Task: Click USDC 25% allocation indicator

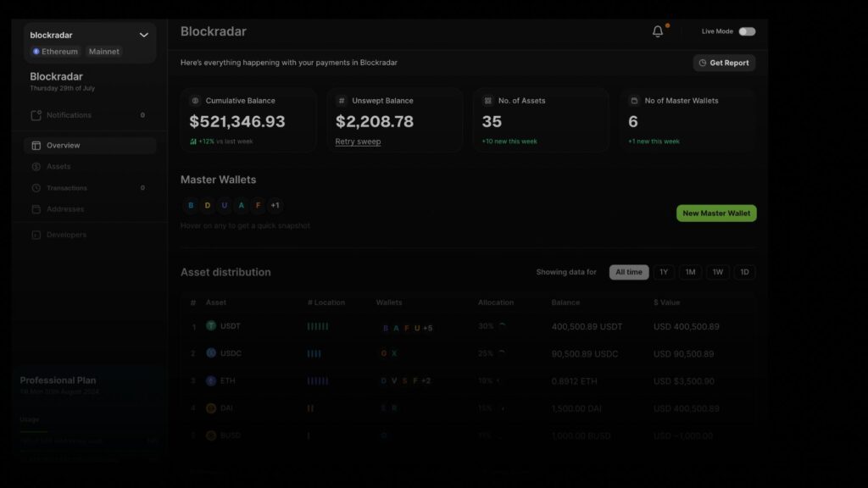Action: [x=492, y=353]
